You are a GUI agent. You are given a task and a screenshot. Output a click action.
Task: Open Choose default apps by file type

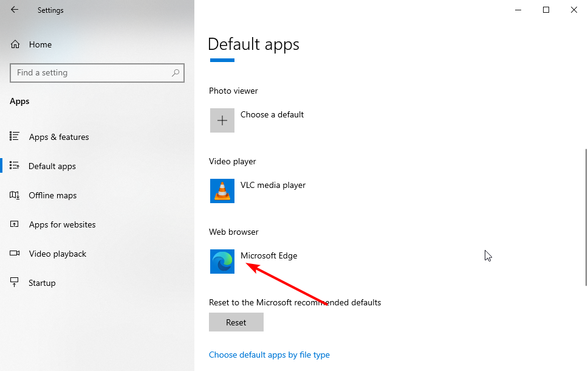click(269, 355)
